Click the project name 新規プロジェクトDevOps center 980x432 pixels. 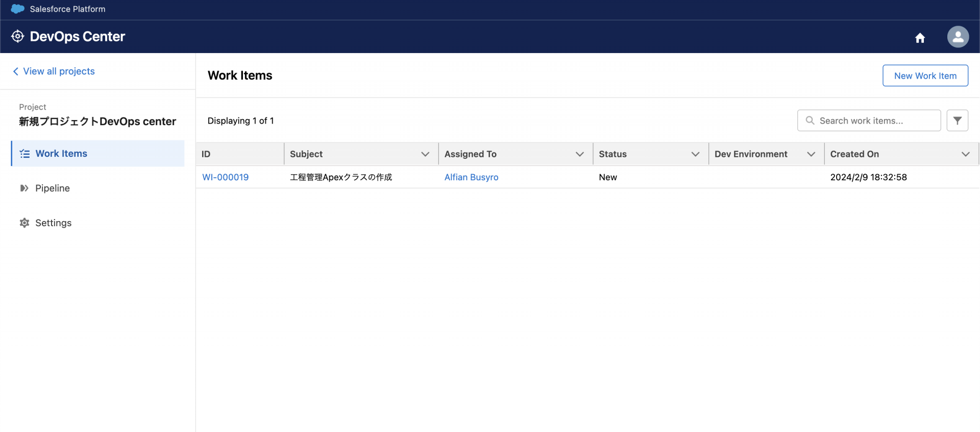[x=97, y=122]
